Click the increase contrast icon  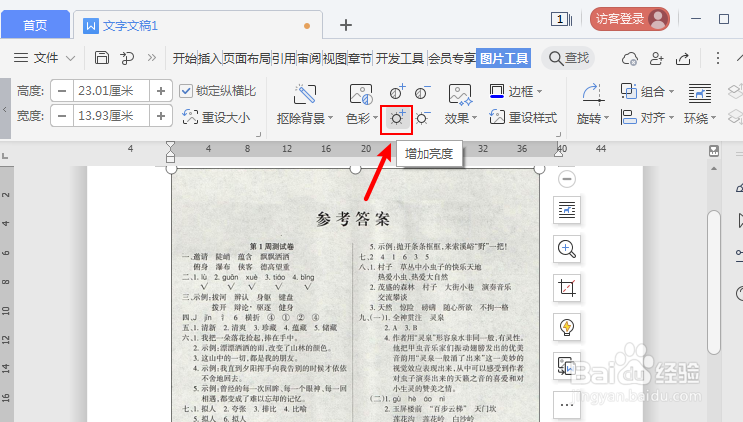[397, 92]
